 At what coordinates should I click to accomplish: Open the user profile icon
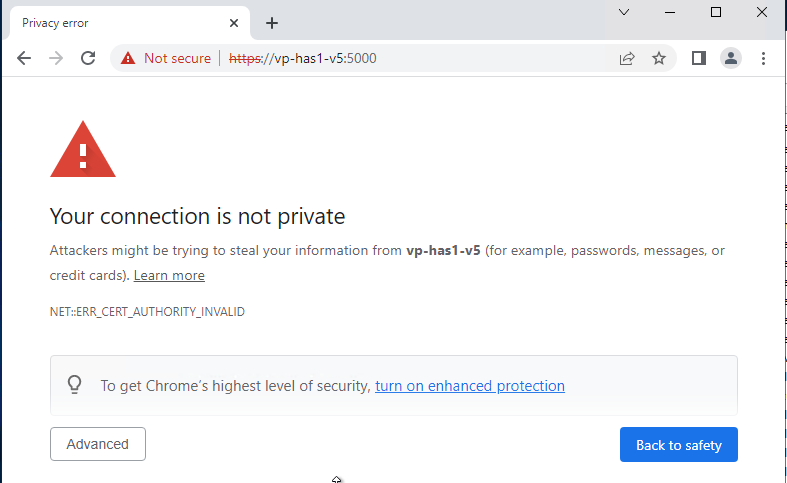coord(731,58)
